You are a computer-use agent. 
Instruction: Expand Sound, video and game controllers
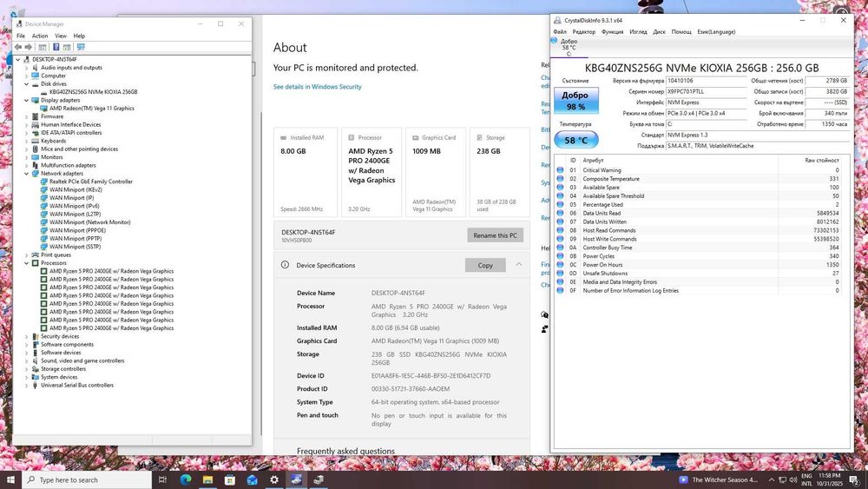[26, 360]
